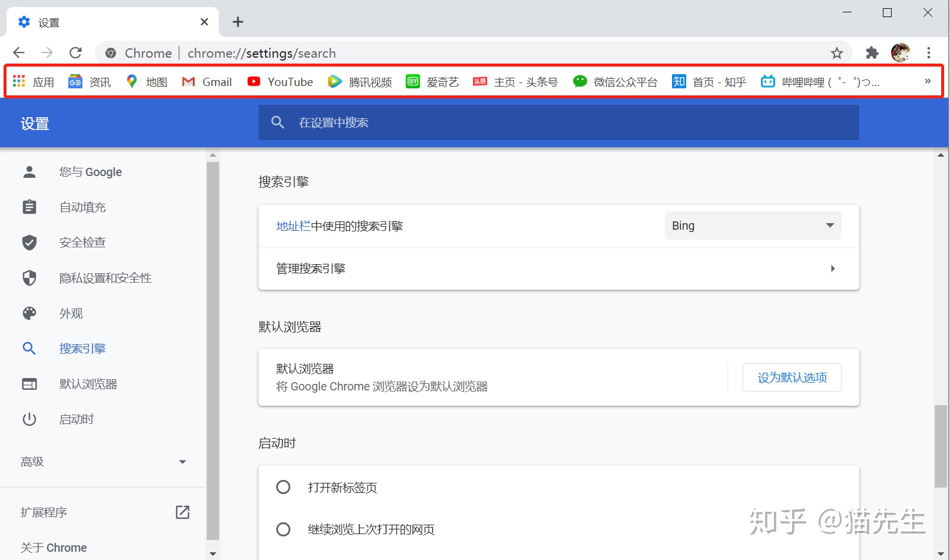Expand the 高级 section in sidebar

pyautogui.click(x=103, y=462)
